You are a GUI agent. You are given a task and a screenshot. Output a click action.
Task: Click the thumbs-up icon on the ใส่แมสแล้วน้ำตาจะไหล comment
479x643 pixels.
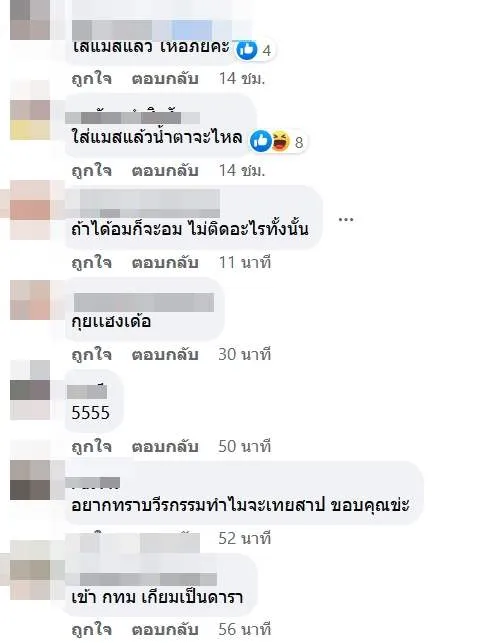click(x=261, y=141)
